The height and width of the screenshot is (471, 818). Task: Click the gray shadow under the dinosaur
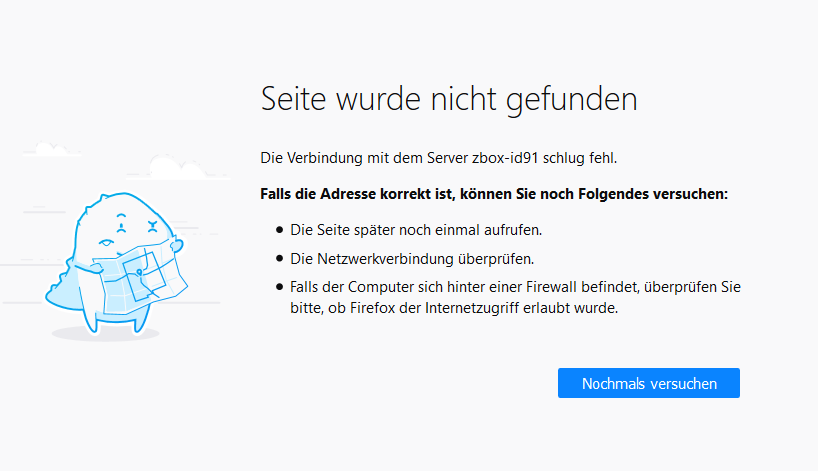tap(105, 334)
